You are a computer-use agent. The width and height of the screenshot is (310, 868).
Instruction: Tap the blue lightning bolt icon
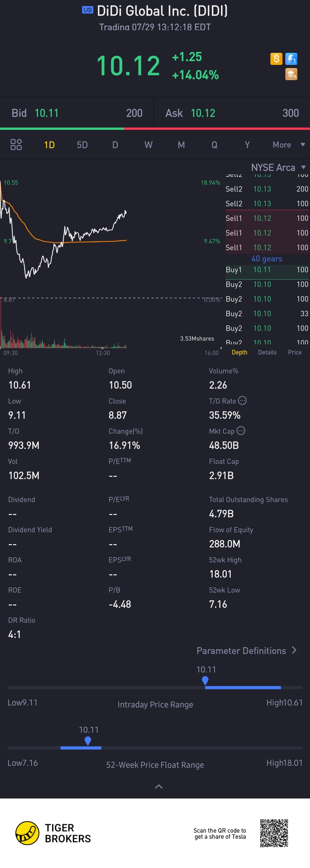291,59
